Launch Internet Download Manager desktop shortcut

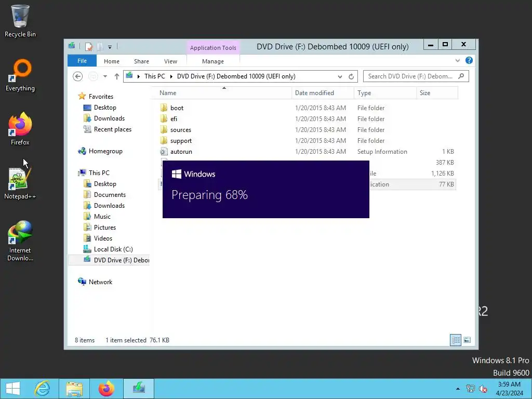coord(20,241)
